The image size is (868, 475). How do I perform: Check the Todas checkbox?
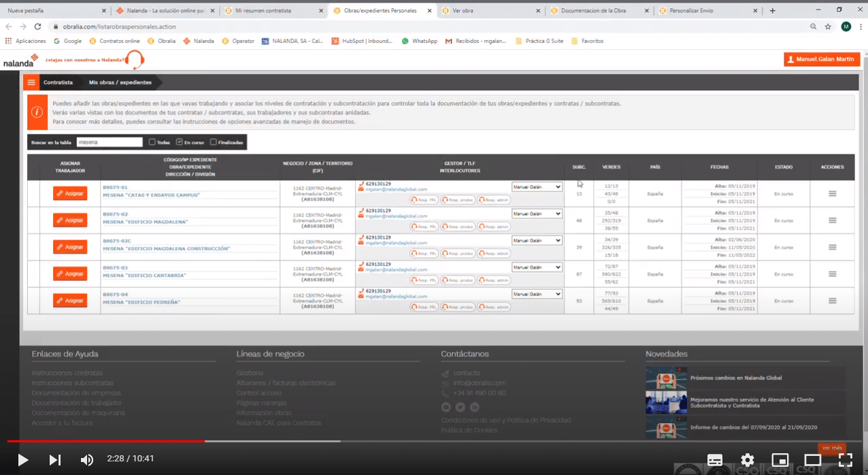(152, 142)
